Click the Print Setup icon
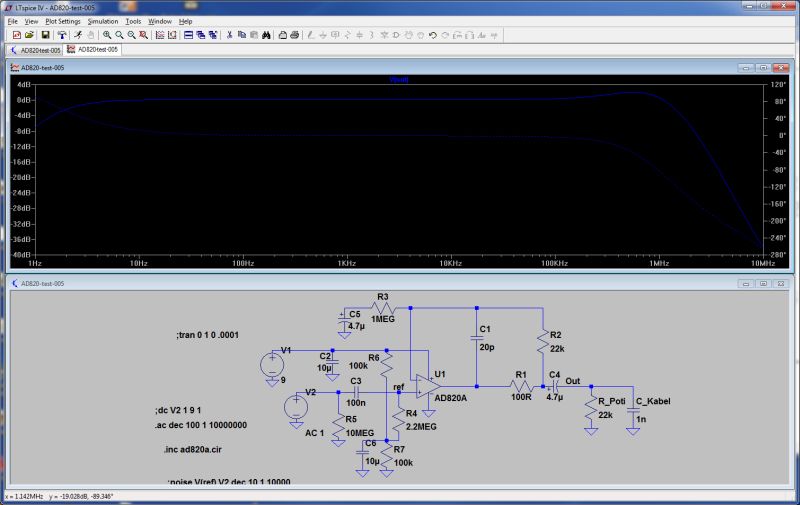The height and width of the screenshot is (505, 800). (x=282, y=35)
